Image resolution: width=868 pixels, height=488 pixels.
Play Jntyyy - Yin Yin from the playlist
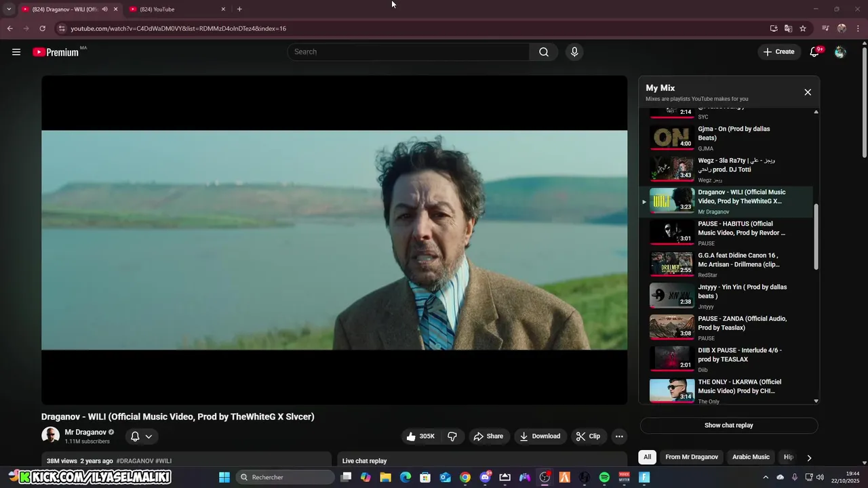[726, 296]
